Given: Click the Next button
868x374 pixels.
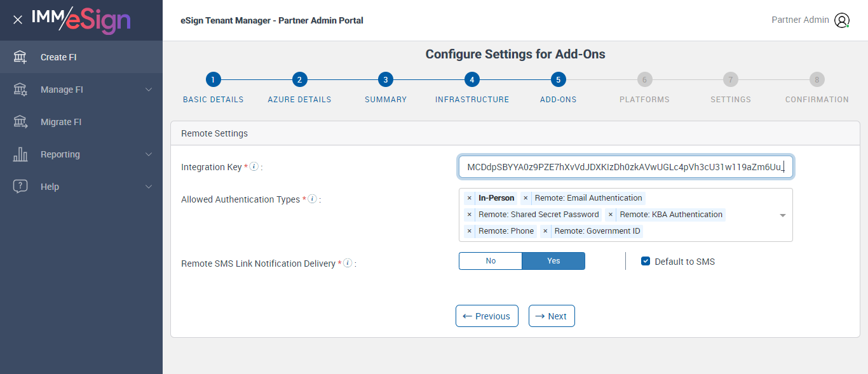Looking at the screenshot, I should 552,316.
